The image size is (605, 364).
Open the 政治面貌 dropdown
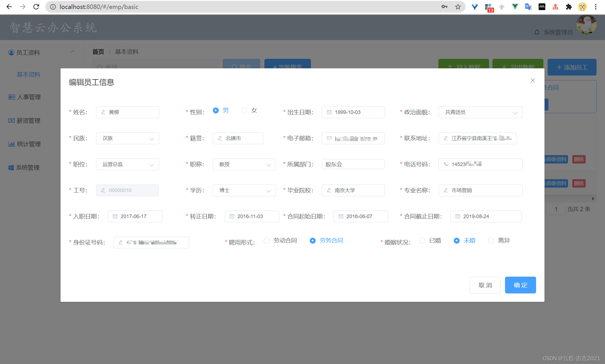(x=480, y=112)
